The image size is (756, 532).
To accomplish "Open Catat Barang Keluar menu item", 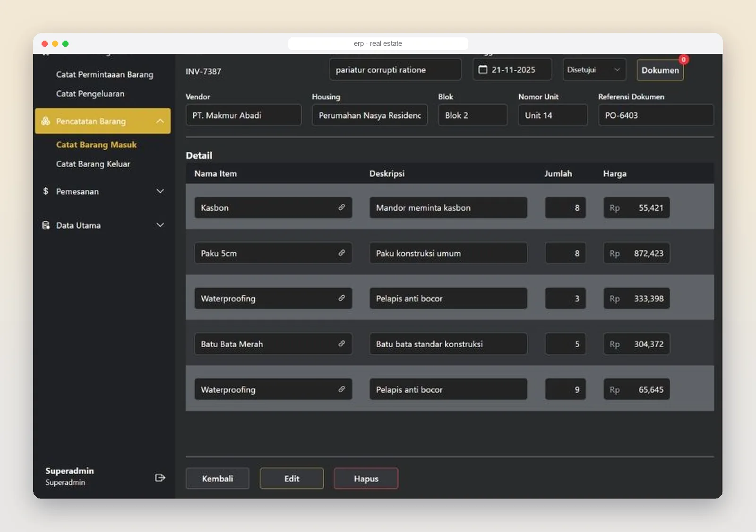I will (93, 164).
